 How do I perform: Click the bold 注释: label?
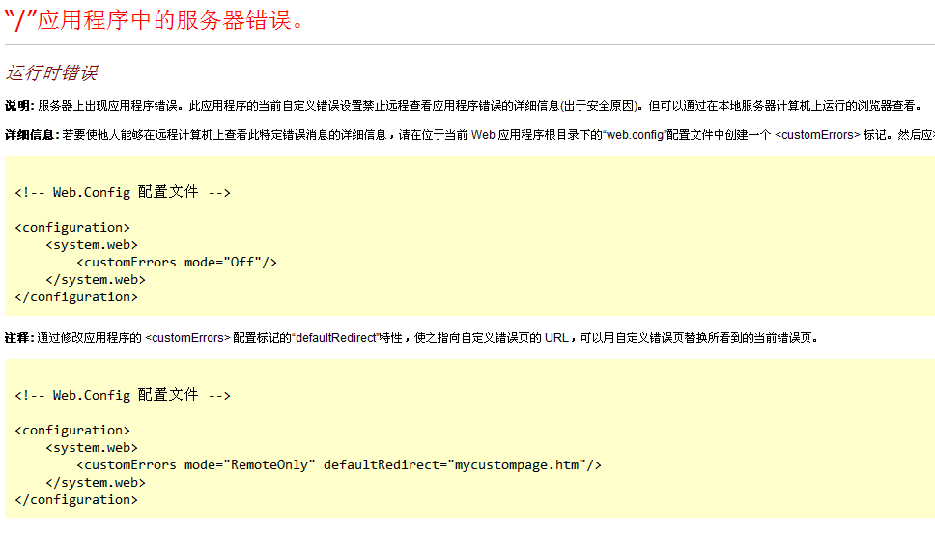tap(19, 338)
